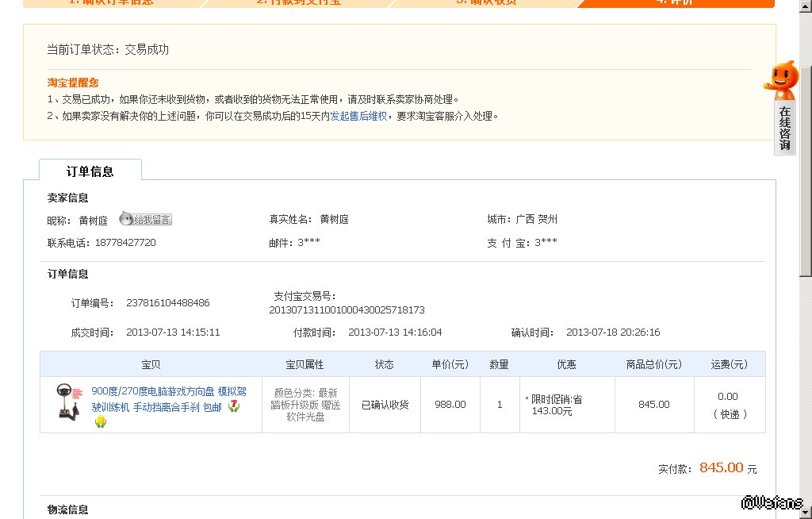Click the product thumbnail of steering wheel
The image size is (812, 519).
[x=68, y=402]
